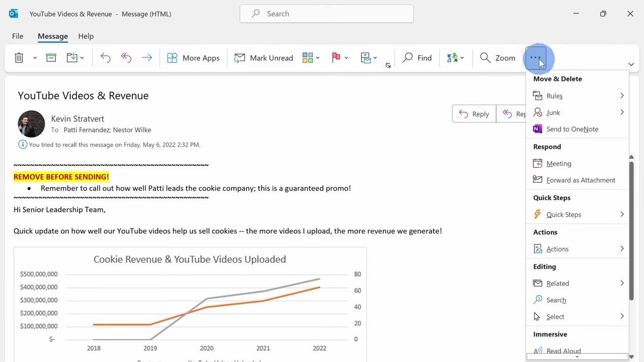644x362 pixels.
Task: Click the menu scrollbar down arrow
Action: [631, 357]
